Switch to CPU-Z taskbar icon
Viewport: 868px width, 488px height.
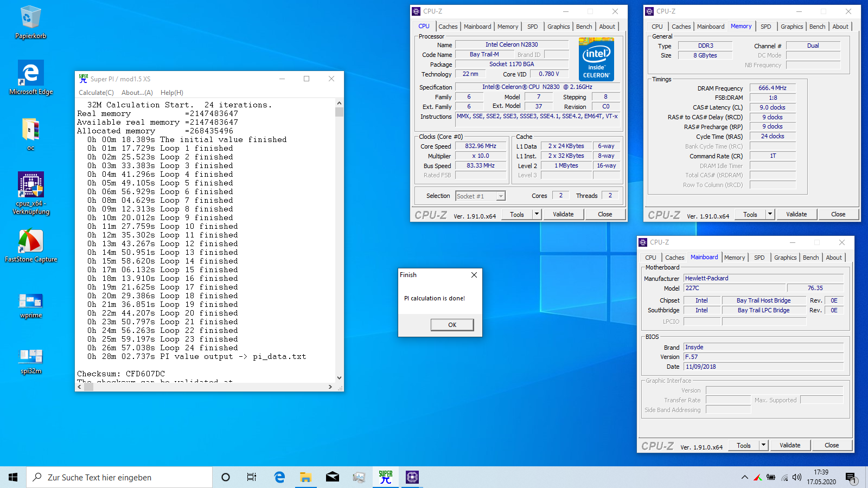point(412,477)
